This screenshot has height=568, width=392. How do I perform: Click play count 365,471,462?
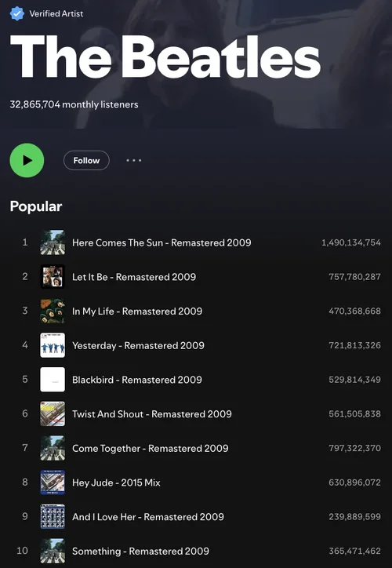point(354,551)
